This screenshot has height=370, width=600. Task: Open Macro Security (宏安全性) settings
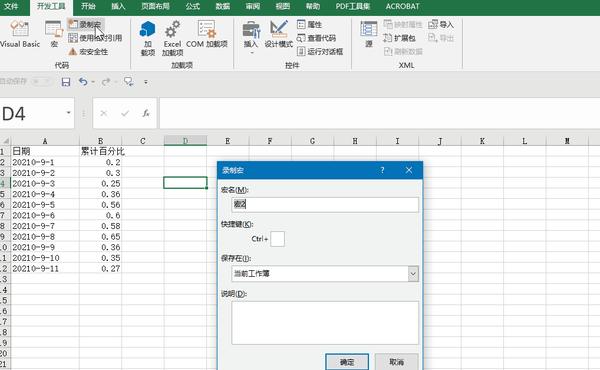coord(88,51)
